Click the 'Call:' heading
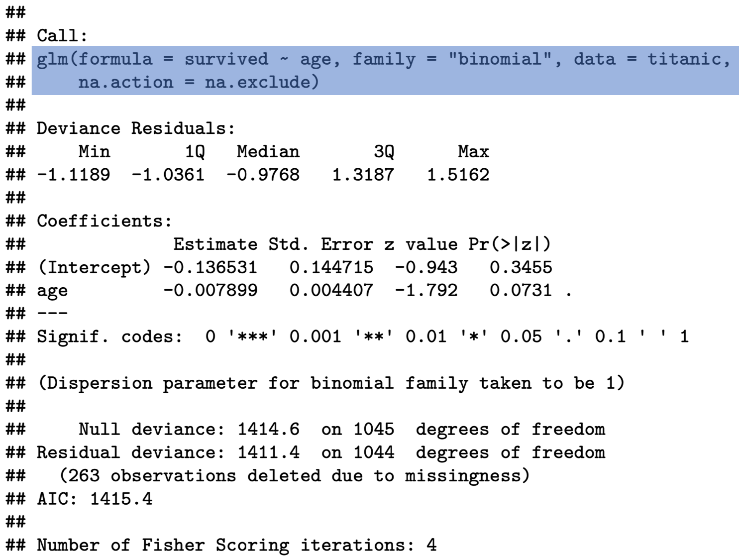The width and height of the screenshot is (739, 560). tap(62, 36)
